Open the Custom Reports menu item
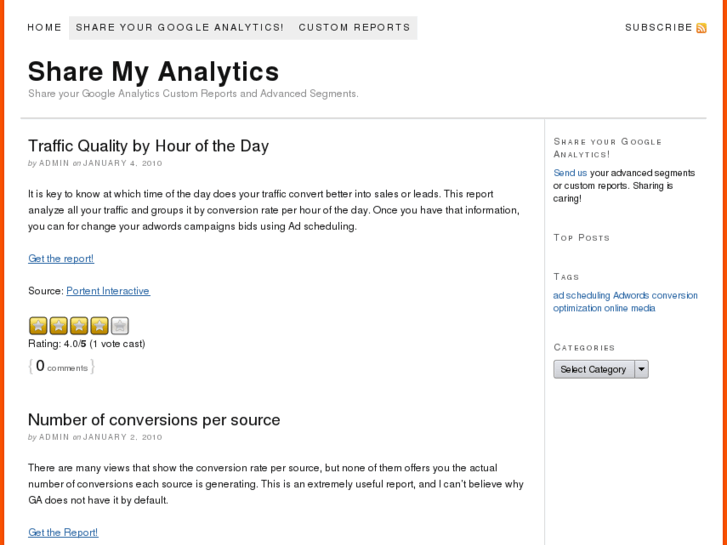727x545 pixels. [354, 28]
